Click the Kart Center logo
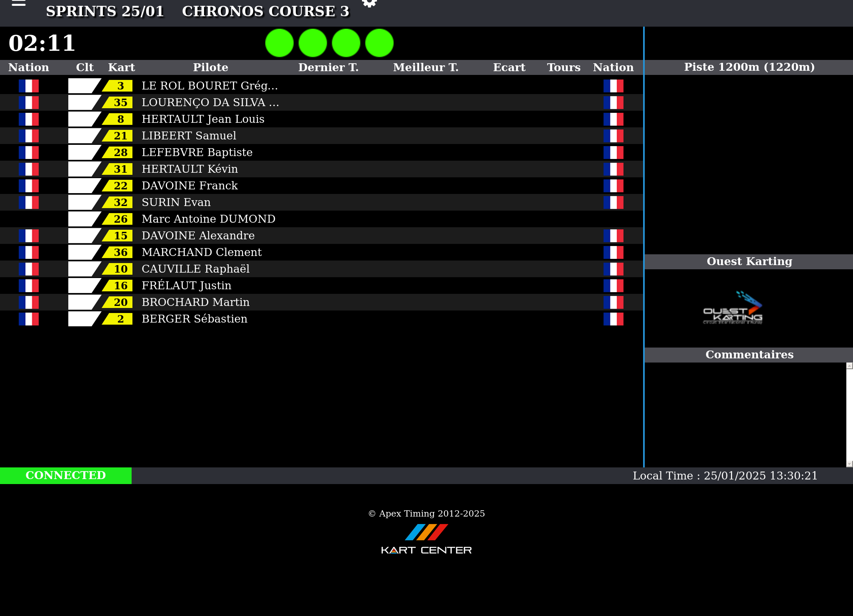This screenshot has height=616, width=853. pos(426,539)
